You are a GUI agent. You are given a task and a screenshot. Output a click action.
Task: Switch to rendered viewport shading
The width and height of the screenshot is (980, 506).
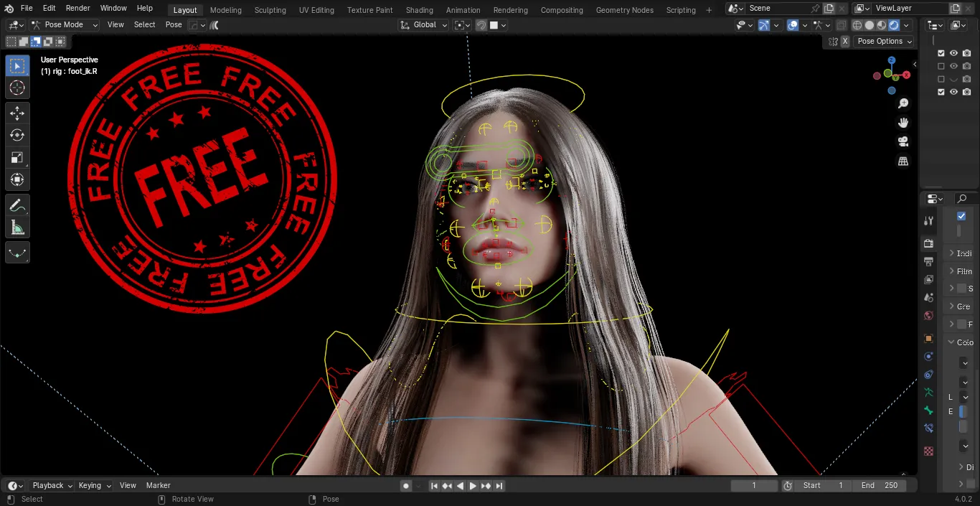pos(894,25)
